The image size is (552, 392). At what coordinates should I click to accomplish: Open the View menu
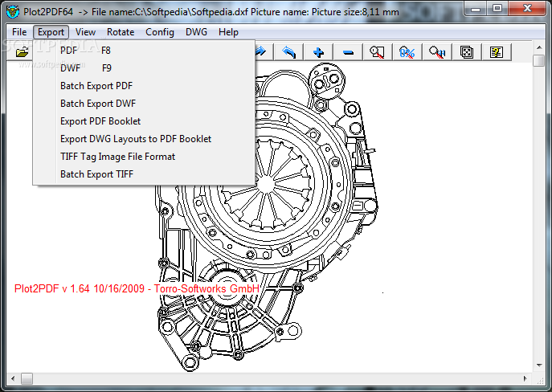(x=85, y=32)
